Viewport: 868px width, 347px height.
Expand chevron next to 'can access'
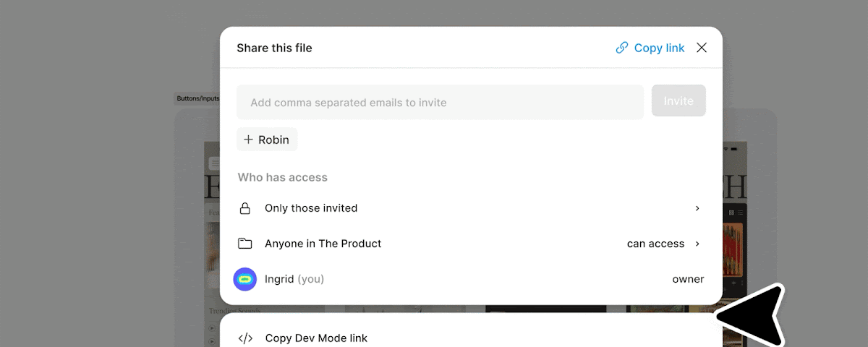pyautogui.click(x=697, y=244)
